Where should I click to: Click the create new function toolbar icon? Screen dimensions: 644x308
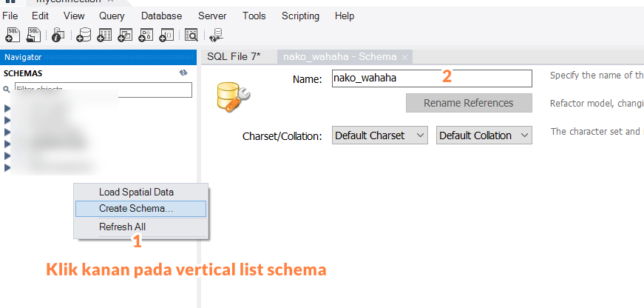click(x=166, y=33)
